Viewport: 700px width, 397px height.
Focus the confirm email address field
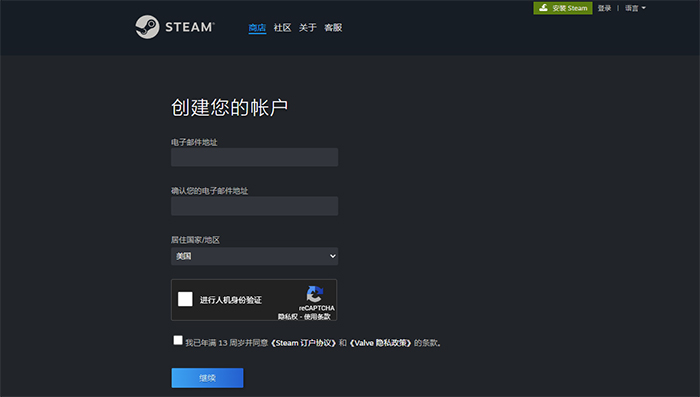tap(254, 206)
